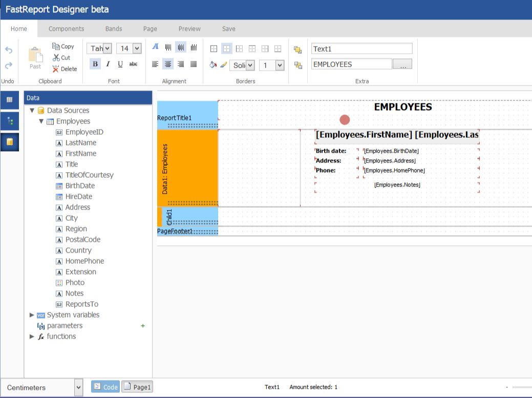Open the text color picker icon

pyautogui.click(x=155, y=46)
